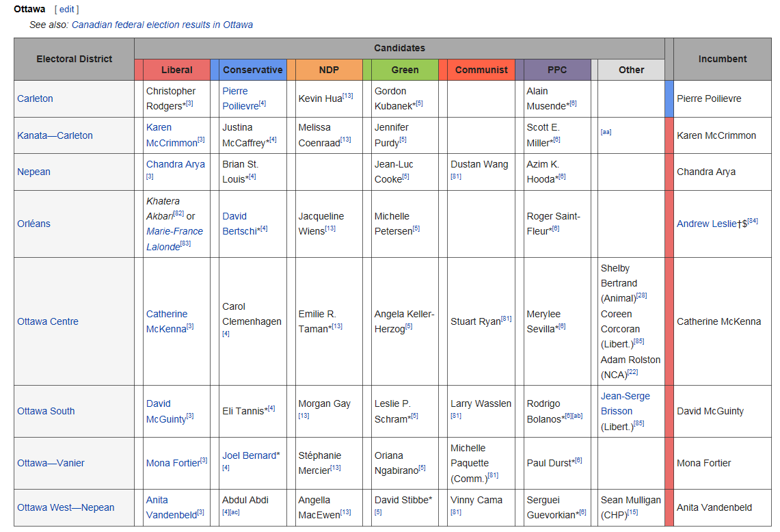This screenshot has height=532, width=780.
Task: Click the Green party column header
Action: click(x=405, y=70)
